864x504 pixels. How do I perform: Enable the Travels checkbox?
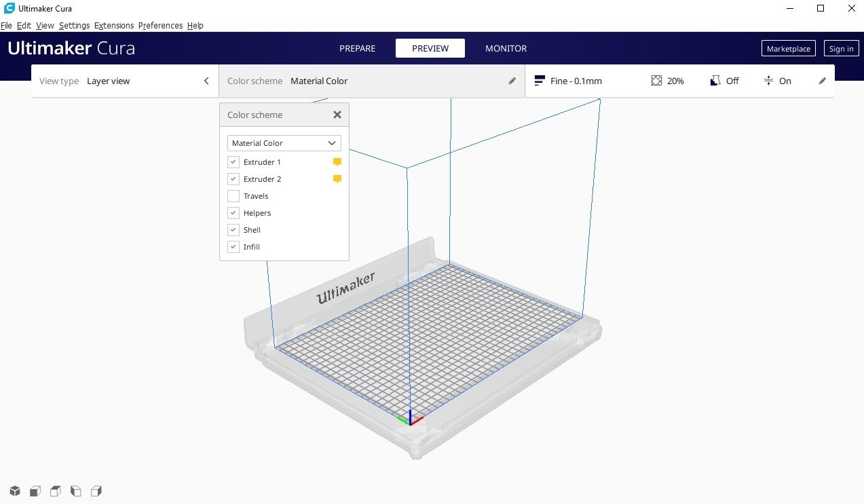point(233,196)
